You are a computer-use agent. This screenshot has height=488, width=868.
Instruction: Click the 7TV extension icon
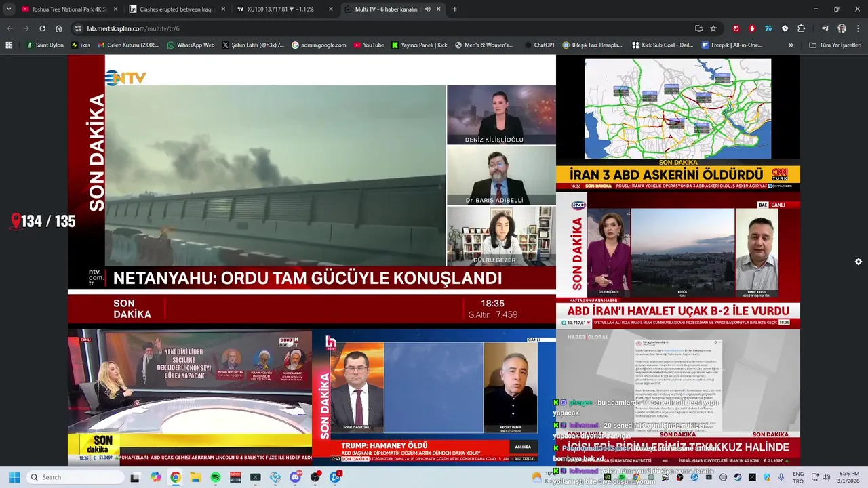pyautogui.click(x=768, y=28)
